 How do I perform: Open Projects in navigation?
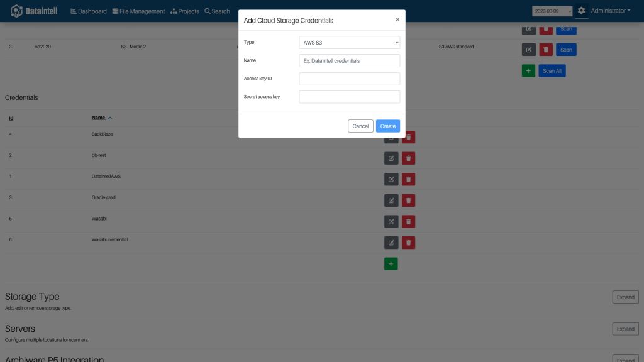coord(184,11)
